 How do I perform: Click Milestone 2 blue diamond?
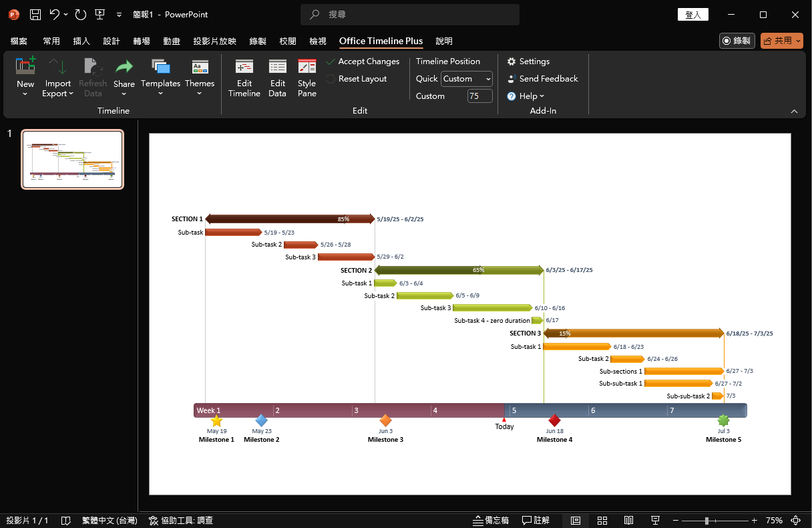pyautogui.click(x=262, y=420)
